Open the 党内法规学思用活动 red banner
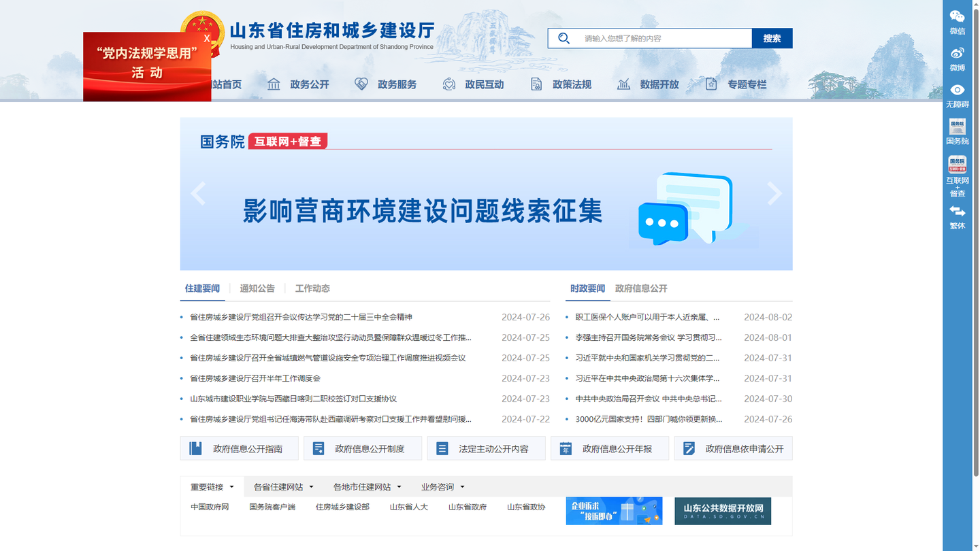 pos(147,67)
